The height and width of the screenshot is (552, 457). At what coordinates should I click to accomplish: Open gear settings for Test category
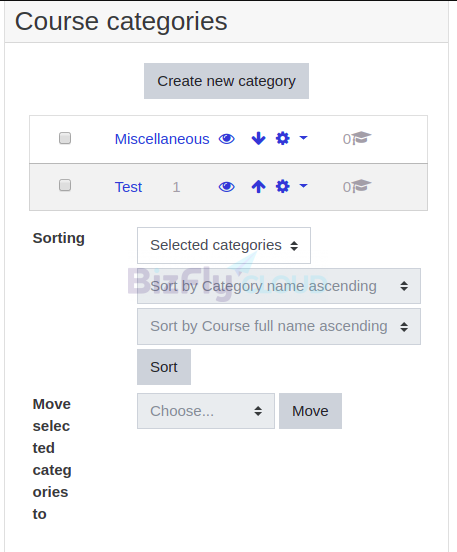pyautogui.click(x=283, y=186)
